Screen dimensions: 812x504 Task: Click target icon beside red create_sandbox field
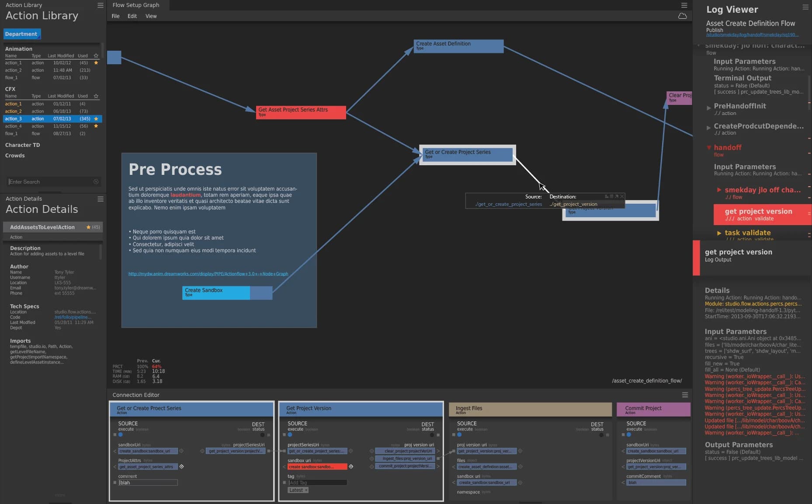click(351, 467)
